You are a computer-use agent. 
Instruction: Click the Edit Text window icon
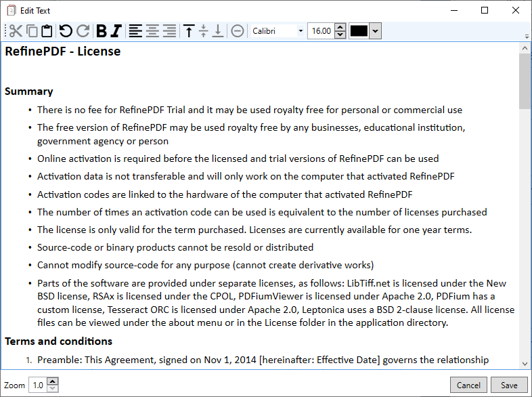pyautogui.click(x=12, y=11)
